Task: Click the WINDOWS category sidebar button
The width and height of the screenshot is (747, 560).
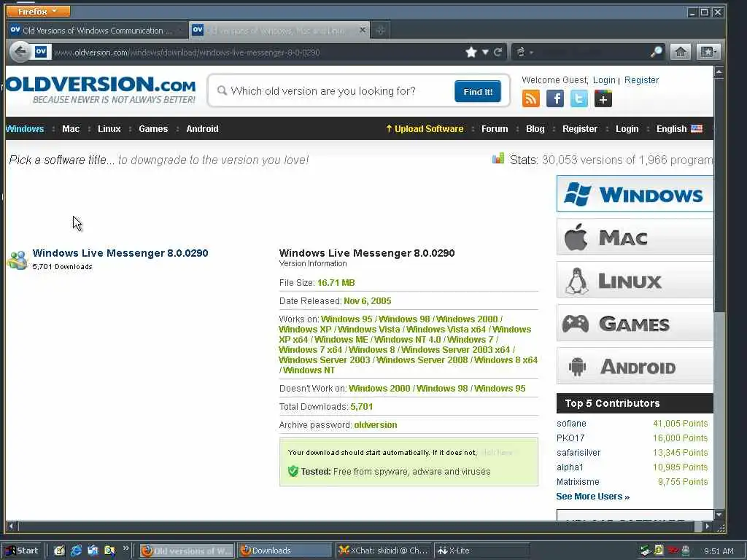Action: coord(635,194)
